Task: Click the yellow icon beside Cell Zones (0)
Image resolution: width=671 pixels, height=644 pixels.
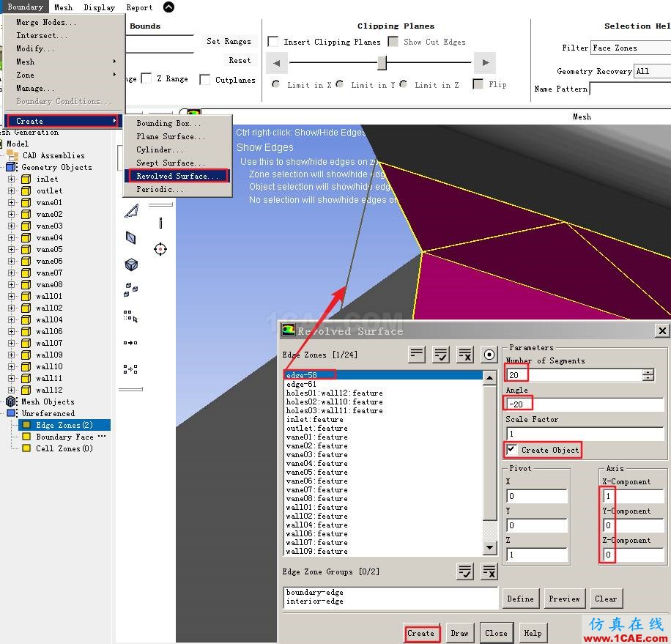Action: click(x=26, y=448)
